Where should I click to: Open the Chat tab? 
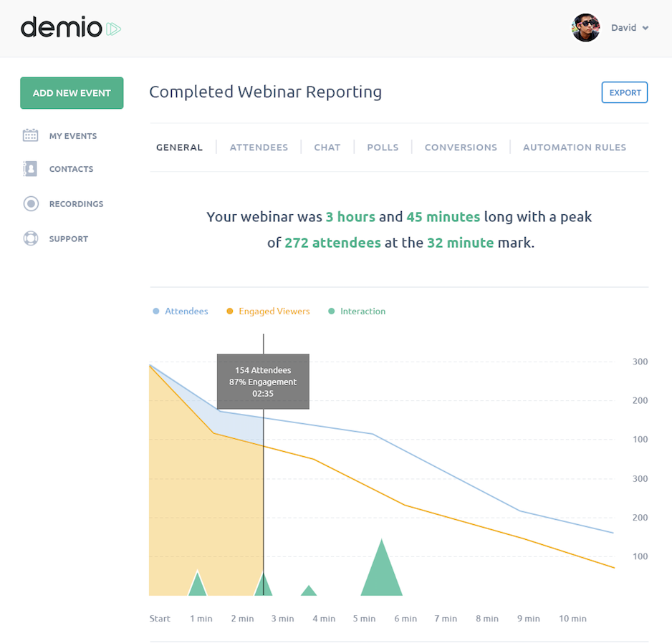point(327,148)
